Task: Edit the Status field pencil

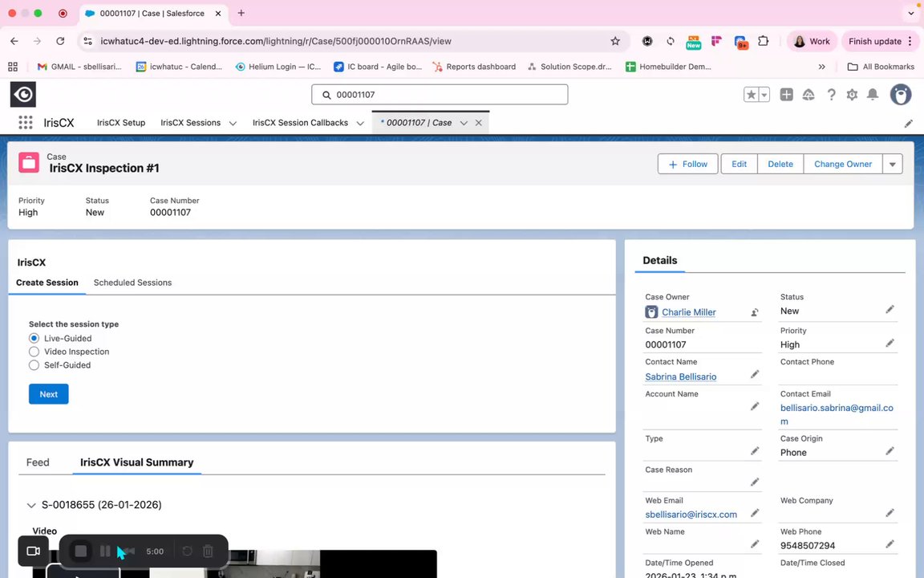Action: pos(890,310)
